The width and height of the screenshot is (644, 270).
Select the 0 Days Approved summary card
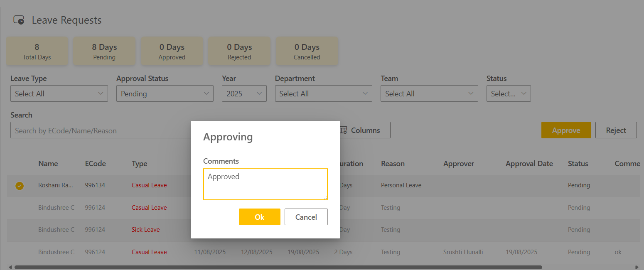[x=172, y=52]
